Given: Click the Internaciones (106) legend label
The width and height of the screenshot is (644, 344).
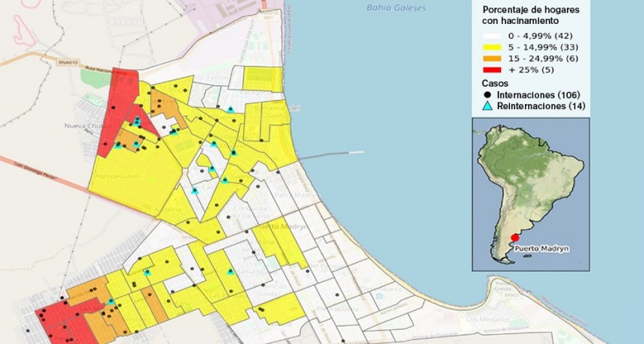Looking at the screenshot, I should (x=538, y=95).
